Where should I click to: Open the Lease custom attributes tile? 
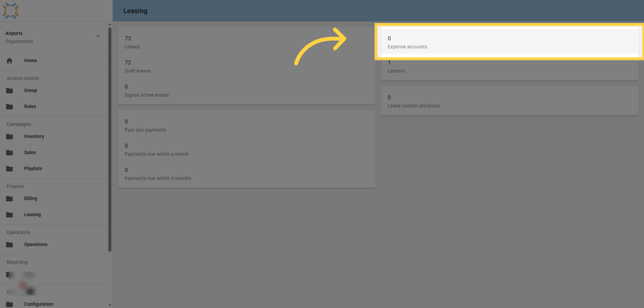click(510, 101)
